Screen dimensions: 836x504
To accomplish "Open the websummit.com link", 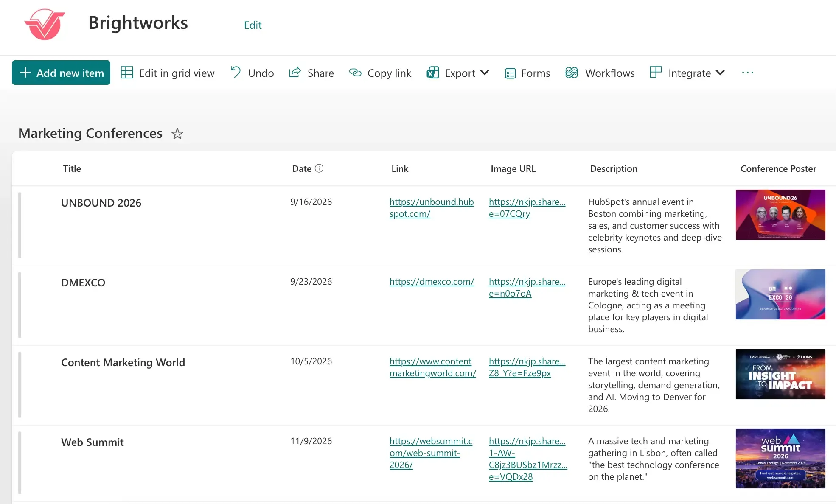I will 431,453.
